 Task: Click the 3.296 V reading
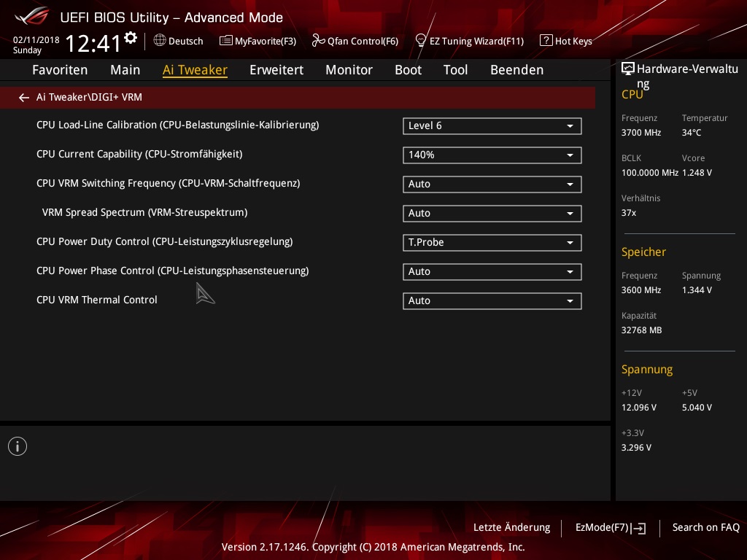point(636,448)
